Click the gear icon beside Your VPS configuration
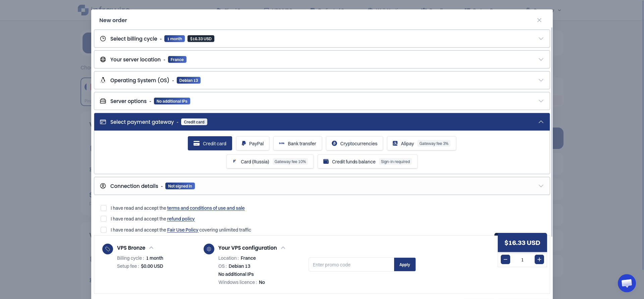 click(x=209, y=249)
